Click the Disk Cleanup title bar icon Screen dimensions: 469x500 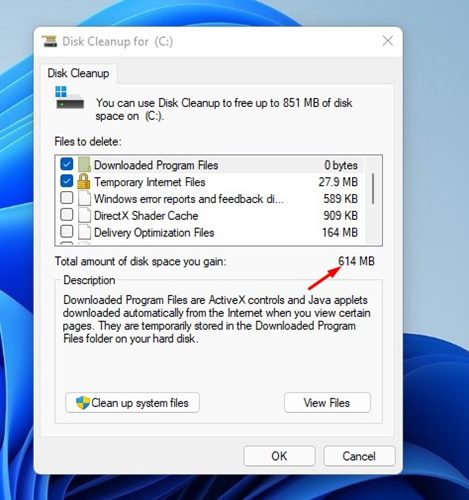[50, 41]
